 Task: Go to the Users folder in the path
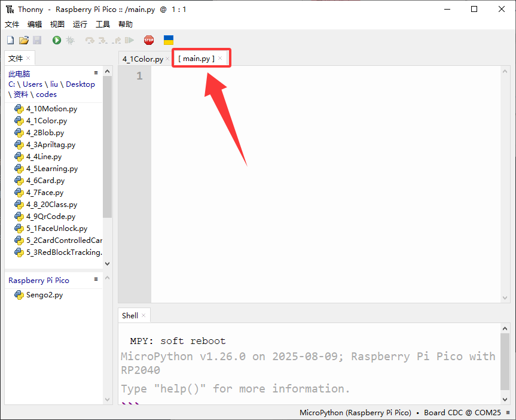32,84
